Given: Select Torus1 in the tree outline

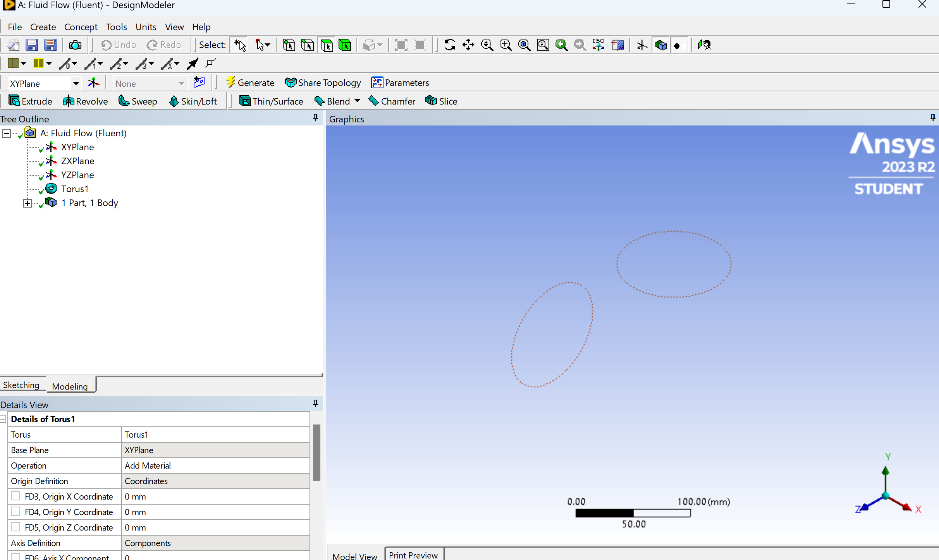Looking at the screenshot, I should pos(75,189).
